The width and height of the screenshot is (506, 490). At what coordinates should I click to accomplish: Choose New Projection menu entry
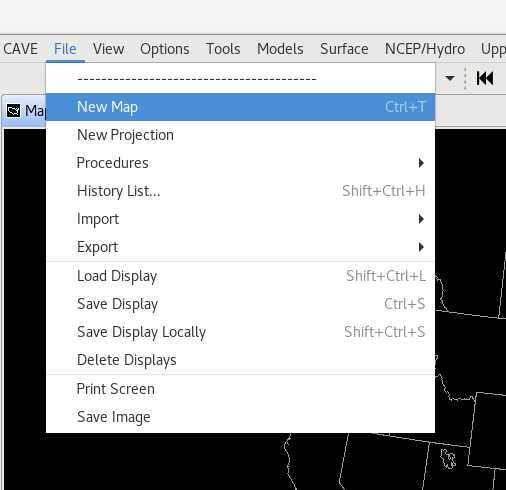(x=240, y=135)
